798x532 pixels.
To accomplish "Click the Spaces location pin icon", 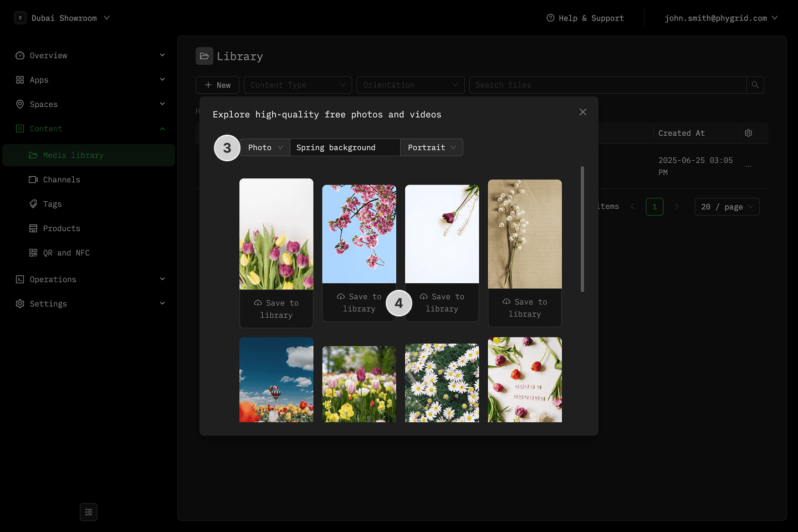I will pyautogui.click(x=20, y=104).
